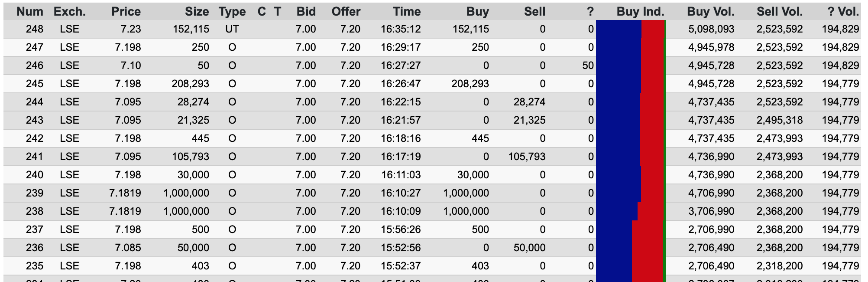
Task: Click trade number 235
Action: tap(35, 266)
